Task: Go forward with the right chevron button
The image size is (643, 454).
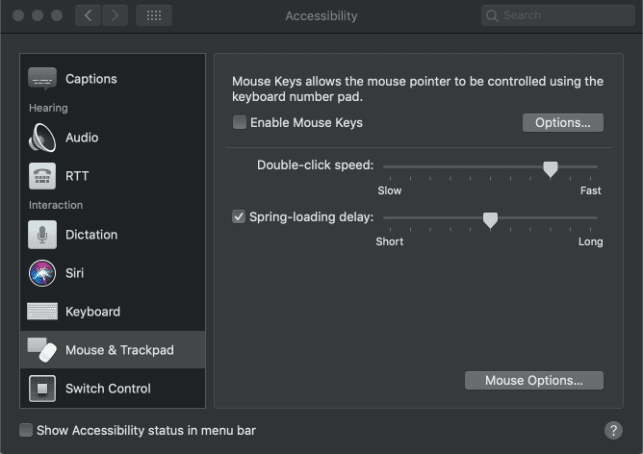Action: coord(115,16)
